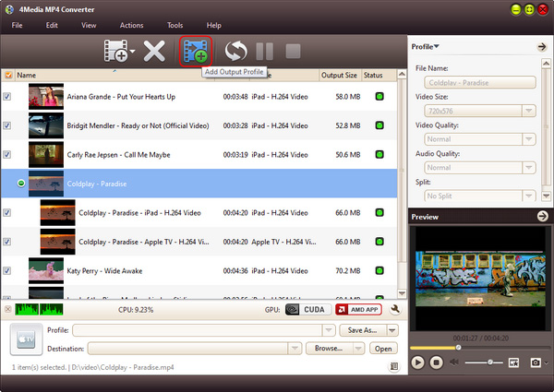Click Ariana Grande video thumbnail
Image resolution: width=554 pixels, height=392 pixels.
tap(46, 96)
